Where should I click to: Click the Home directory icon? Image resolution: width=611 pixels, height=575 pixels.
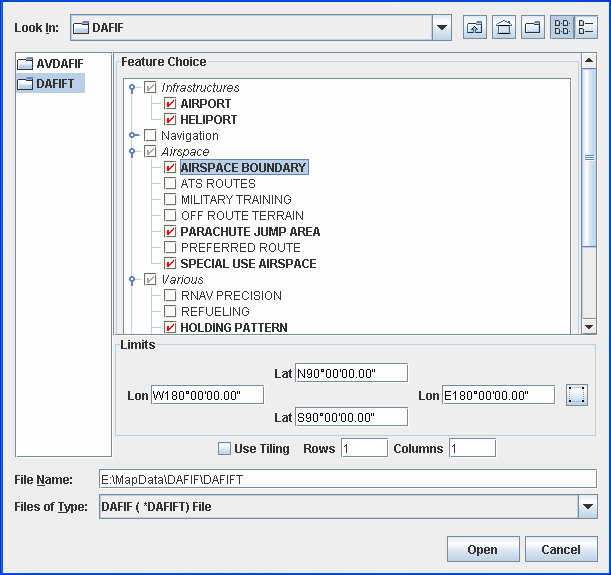click(x=504, y=28)
